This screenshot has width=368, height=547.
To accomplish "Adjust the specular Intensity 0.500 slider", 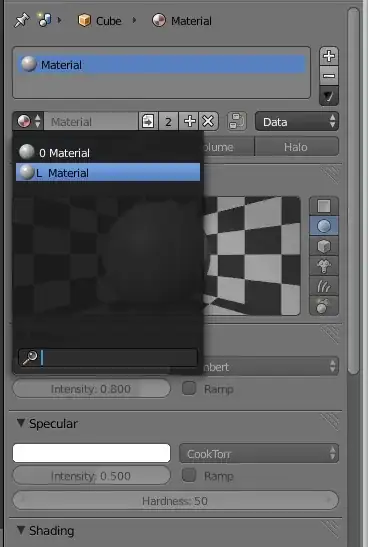I will (92, 475).
